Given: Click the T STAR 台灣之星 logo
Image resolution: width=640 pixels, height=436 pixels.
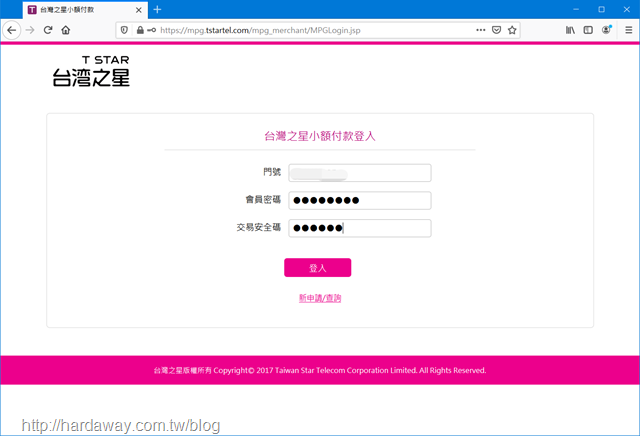Looking at the screenshot, I should click(x=91, y=71).
